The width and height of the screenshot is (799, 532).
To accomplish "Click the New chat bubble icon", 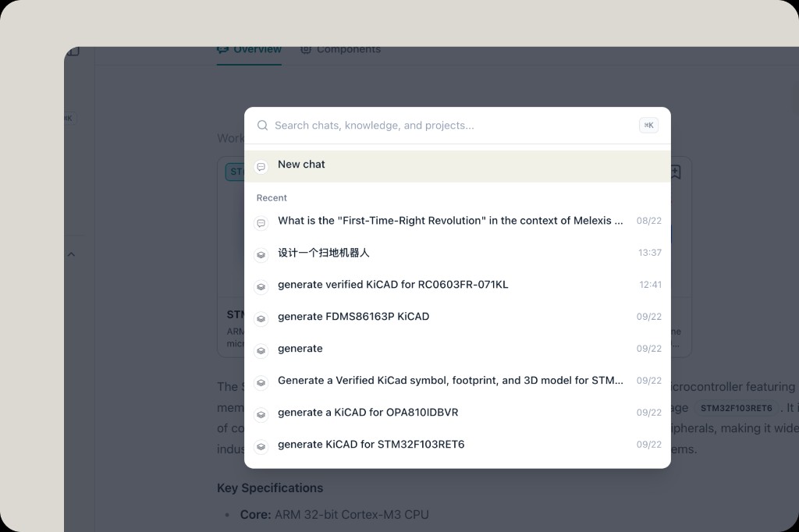I will [x=261, y=167].
